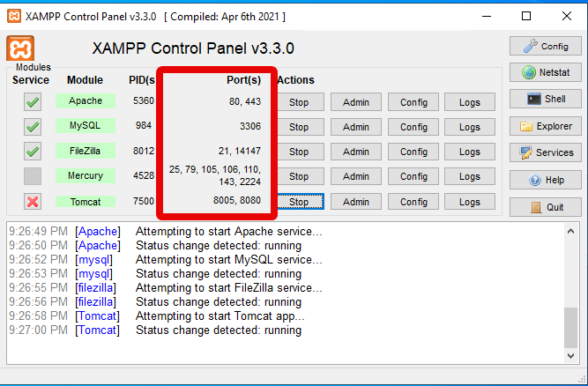Screen dimensions: 588x386
Task: View Apache Logs
Action: [x=470, y=102]
